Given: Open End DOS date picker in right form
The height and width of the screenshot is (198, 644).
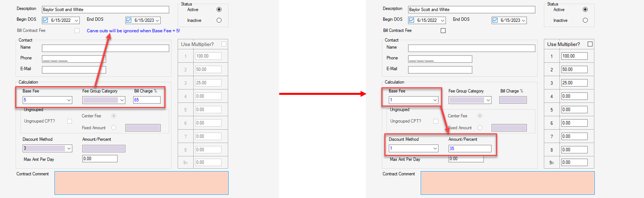Looking at the screenshot, I should (524, 20).
